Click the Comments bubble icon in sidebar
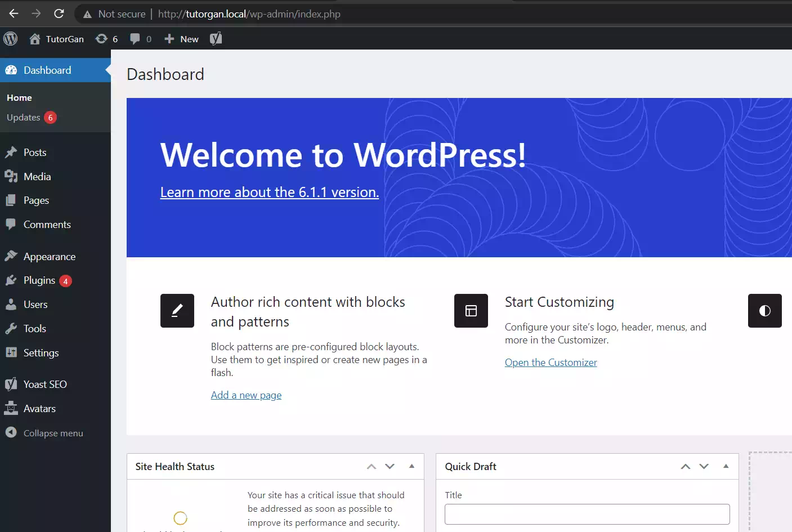792x532 pixels. (x=11, y=224)
